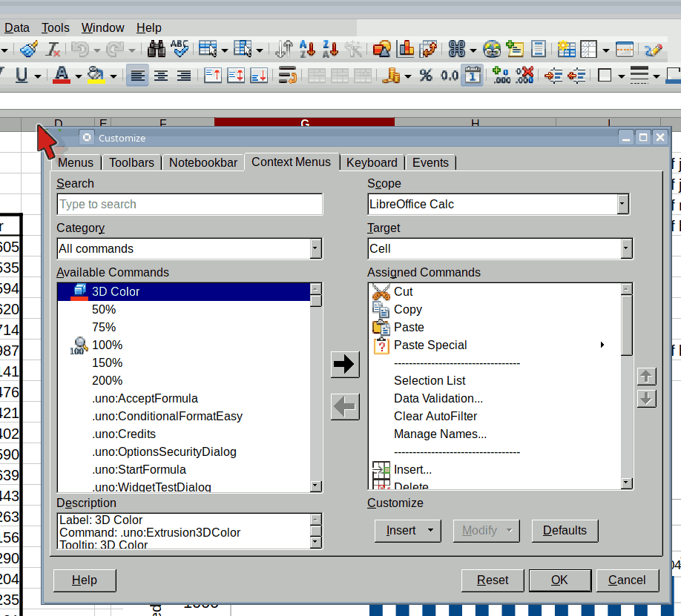This screenshot has width=681, height=616.
Task: Toggle the date number format button
Action: [x=473, y=75]
